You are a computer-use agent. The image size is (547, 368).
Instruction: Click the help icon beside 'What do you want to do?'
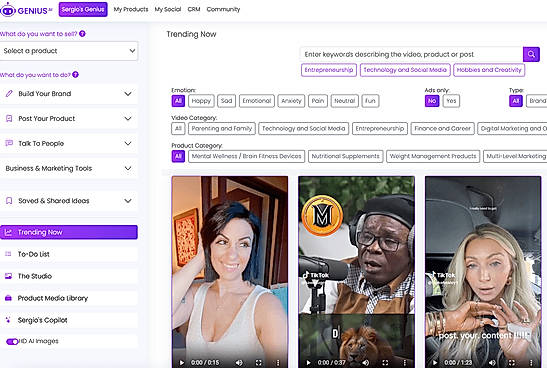click(x=75, y=75)
